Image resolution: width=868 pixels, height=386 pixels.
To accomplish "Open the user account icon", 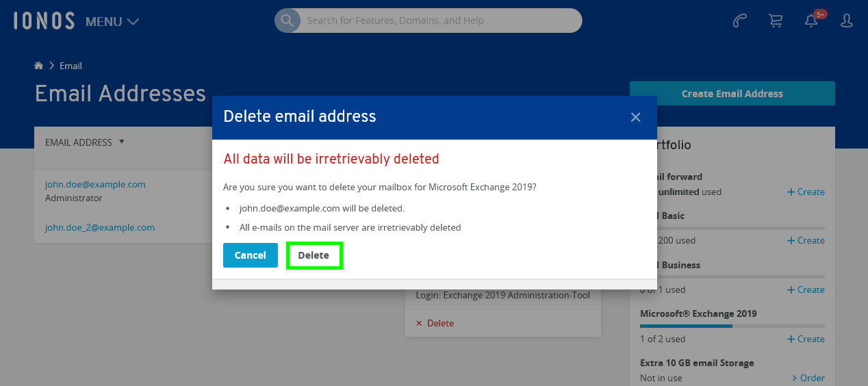I will click(847, 21).
